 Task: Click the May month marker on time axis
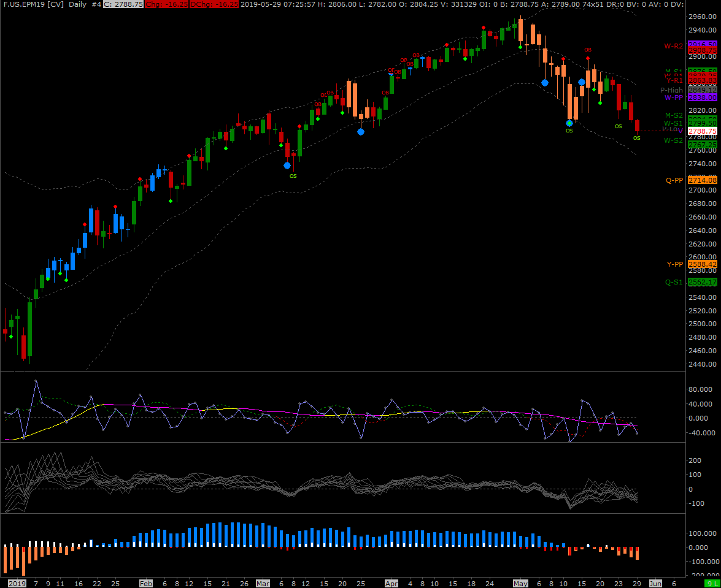(x=521, y=584)
